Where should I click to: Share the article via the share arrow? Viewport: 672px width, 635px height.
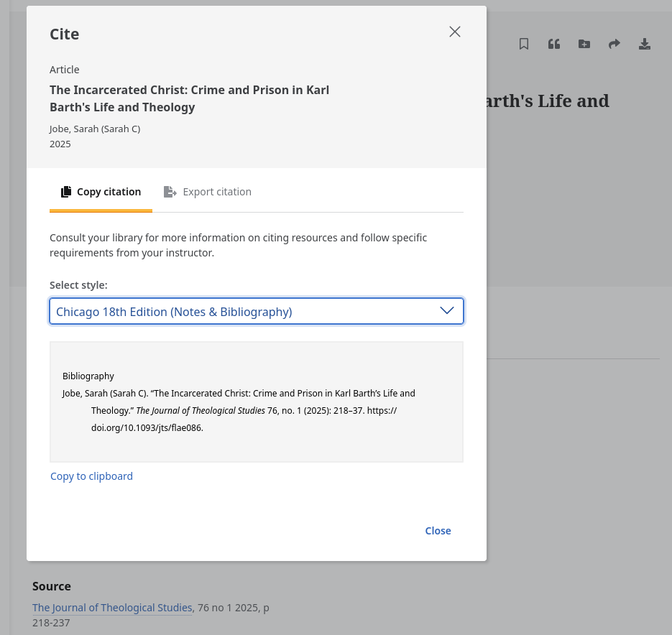click(615, 44)
